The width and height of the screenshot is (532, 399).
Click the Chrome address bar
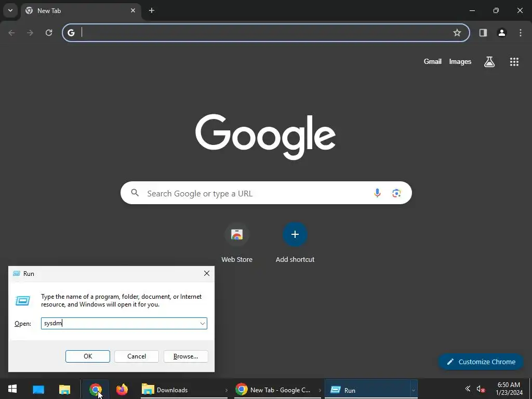click(x=266, y=33)
